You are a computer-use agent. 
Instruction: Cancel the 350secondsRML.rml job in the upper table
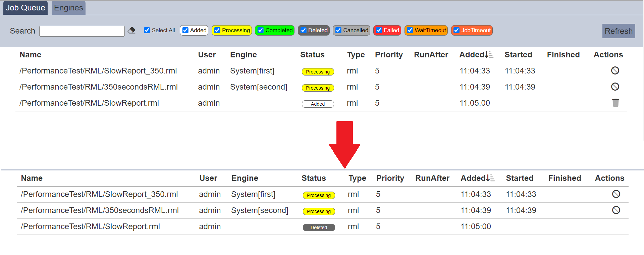(x=615, y=87)
